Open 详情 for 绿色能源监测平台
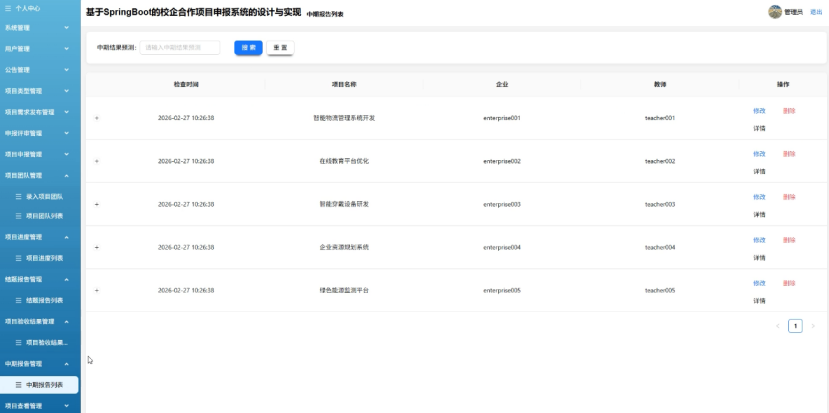829x413 pixels. pos(759,301)
